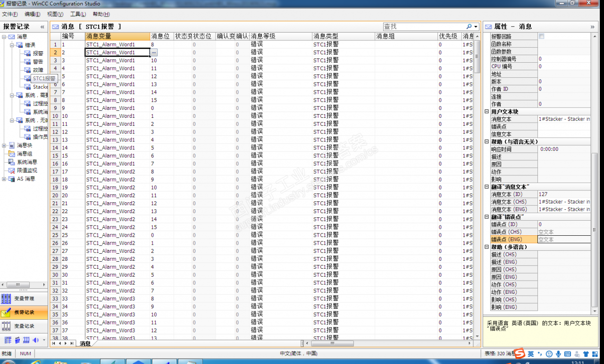Open 报警记录 editor from navigation bar
Image resolution: width=604 pixels, height=364 pixels.
(24, 312)
